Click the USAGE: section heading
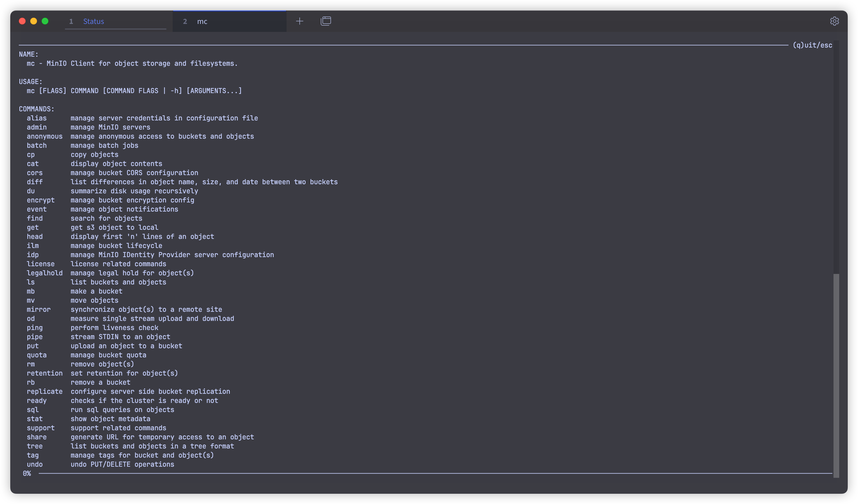The image size is (858, 504). (x=31, y=82)
